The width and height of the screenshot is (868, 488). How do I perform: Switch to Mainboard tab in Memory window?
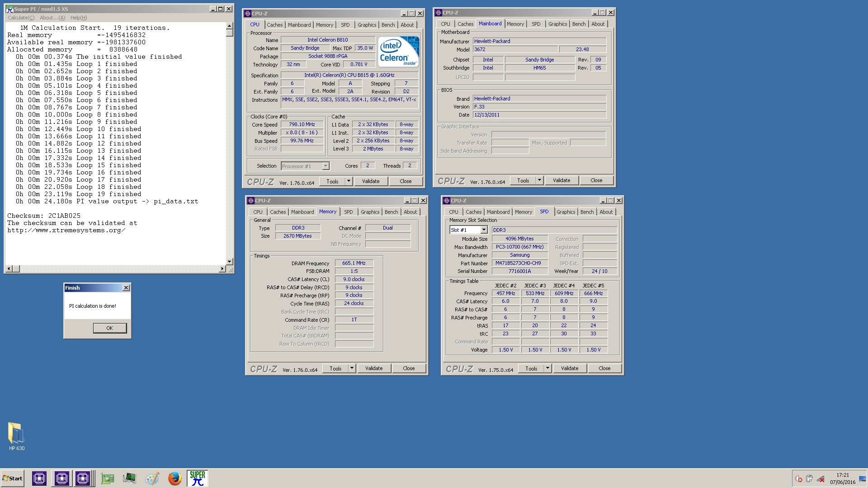tap(302, 212)
